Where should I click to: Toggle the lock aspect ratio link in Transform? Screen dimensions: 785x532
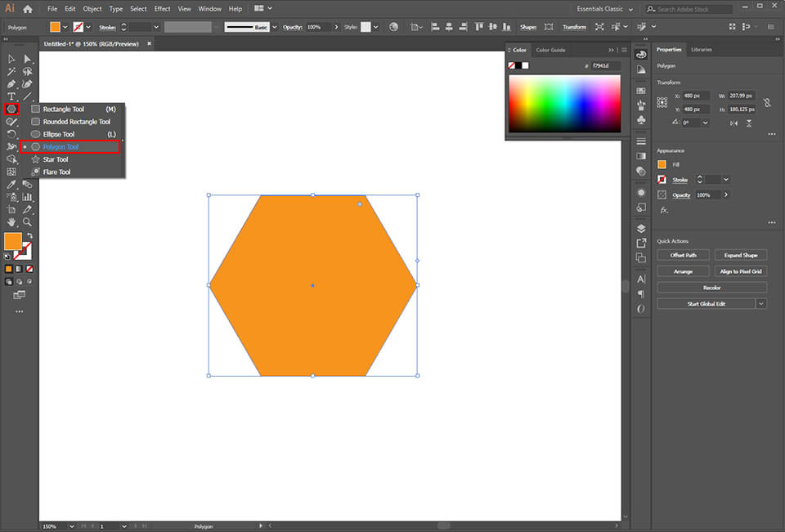(768, 103)
